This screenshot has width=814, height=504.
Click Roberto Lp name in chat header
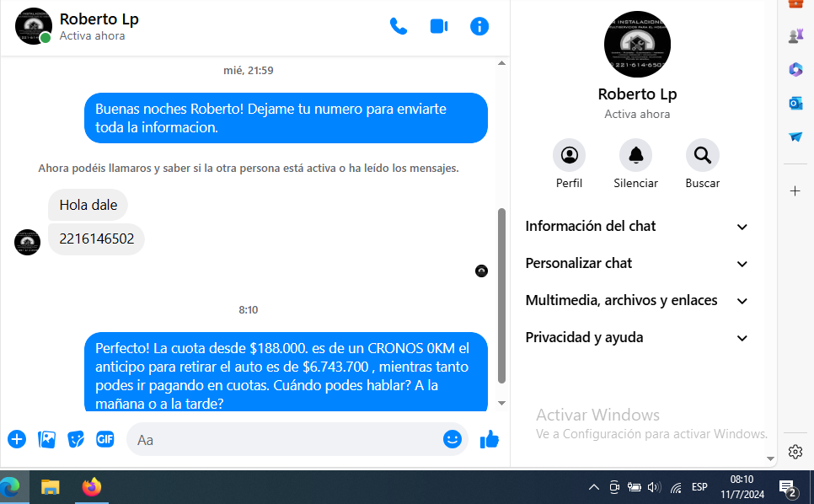click(99, 19)
